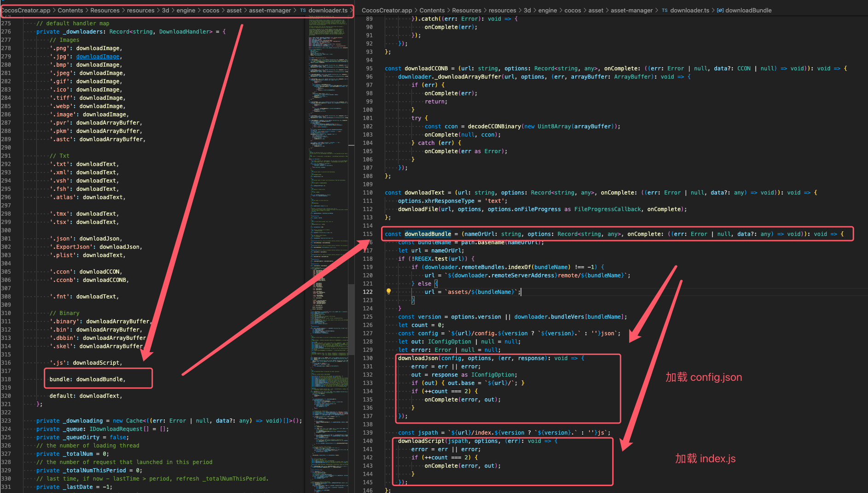Screen dimensions: 868x493
Task: Click "'.binary': downloadArrayBuffer" on line 311
Action: [x=99, y=321]
